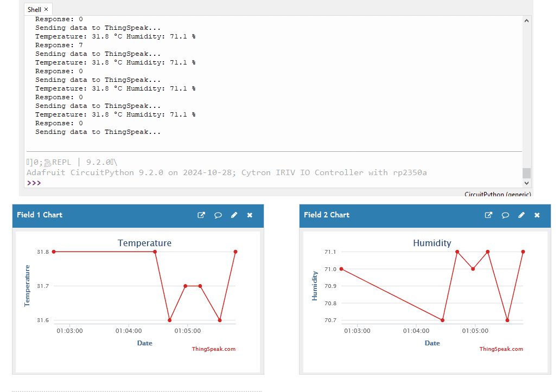
Task: Open Field 2 Chart via the external link icon
Action: [488, 215]
